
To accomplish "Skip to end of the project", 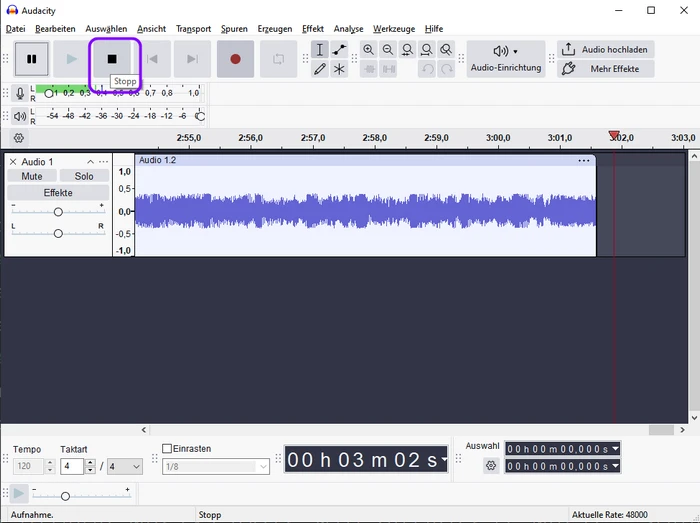I will click(x=192, y=59).
